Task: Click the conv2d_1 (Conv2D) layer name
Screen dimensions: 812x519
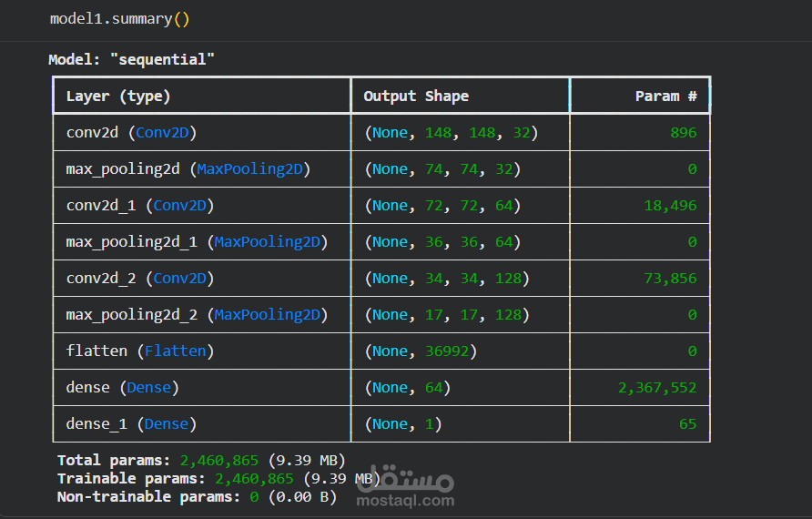Action: click(x=140, y=206)
